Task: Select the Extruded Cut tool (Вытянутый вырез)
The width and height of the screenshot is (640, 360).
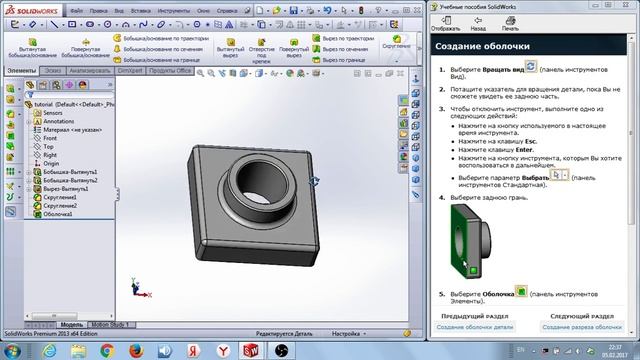Action: [x=231, y=48]
